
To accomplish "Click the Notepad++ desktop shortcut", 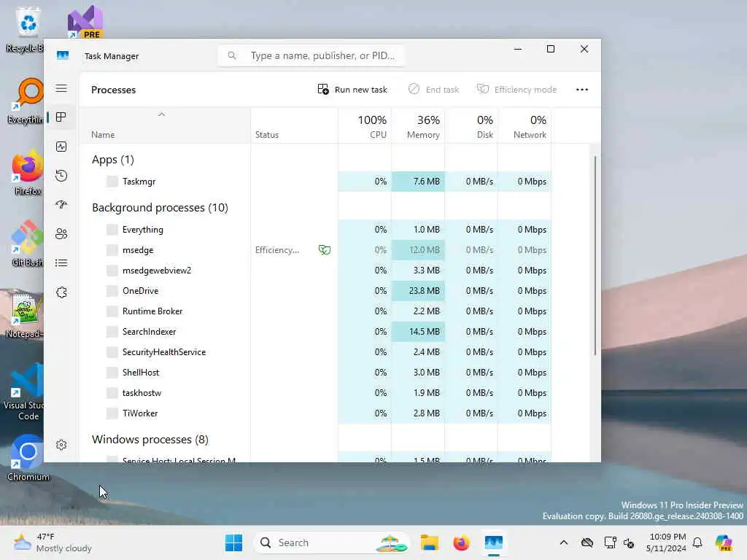I will (x=24, y=315).
